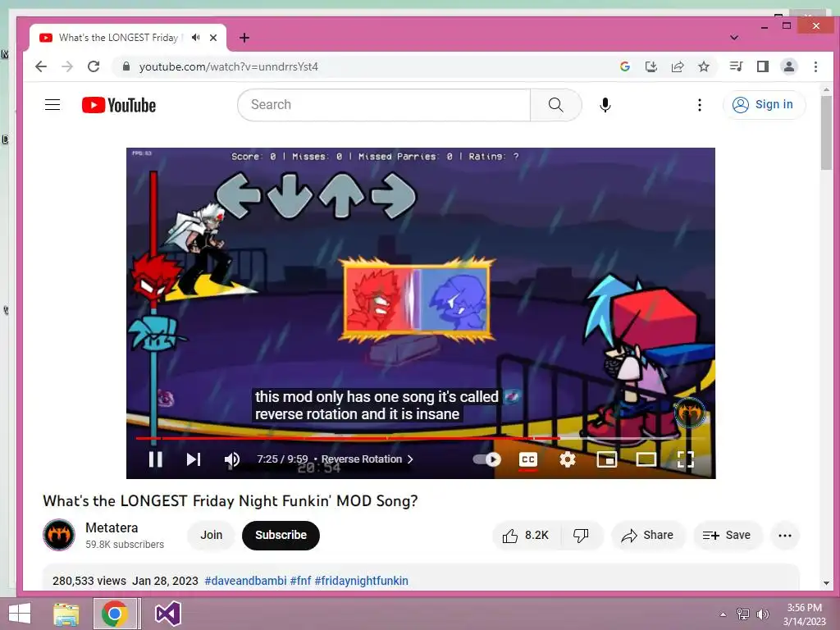Turn off closed captions (CC)

coord(527,459)
